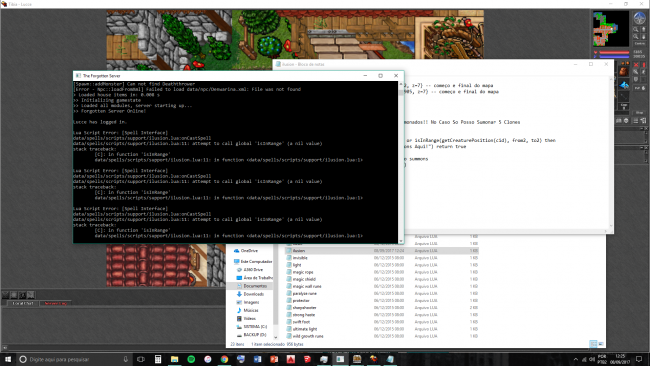Click the minimap compass rose
This screenshot has width=650, height=366.
pos(640,18)
